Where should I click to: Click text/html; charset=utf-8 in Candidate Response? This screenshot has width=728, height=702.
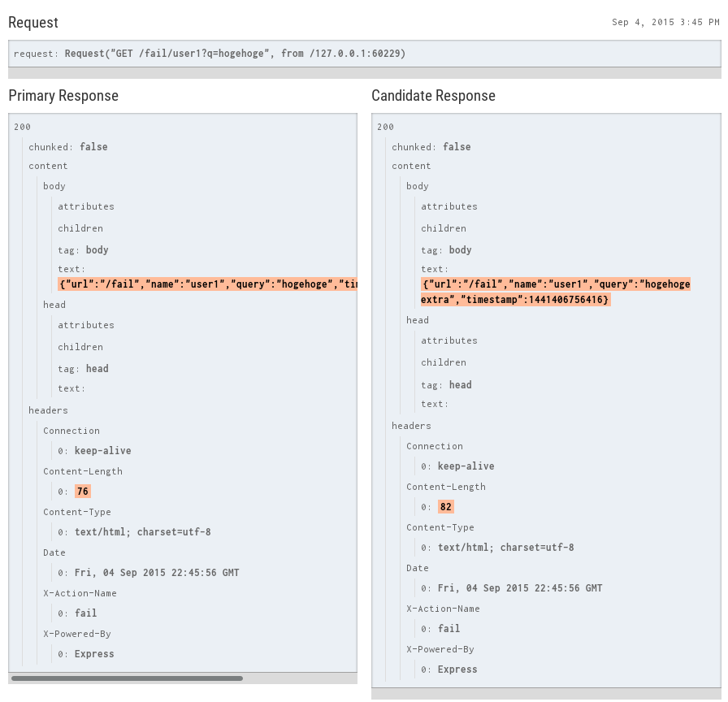click(505, 548)
